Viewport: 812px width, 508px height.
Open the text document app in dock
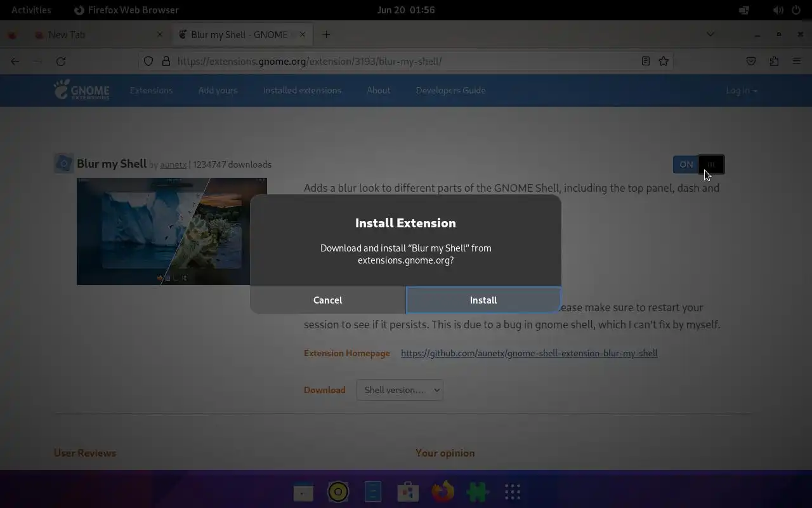coord(373,491)
